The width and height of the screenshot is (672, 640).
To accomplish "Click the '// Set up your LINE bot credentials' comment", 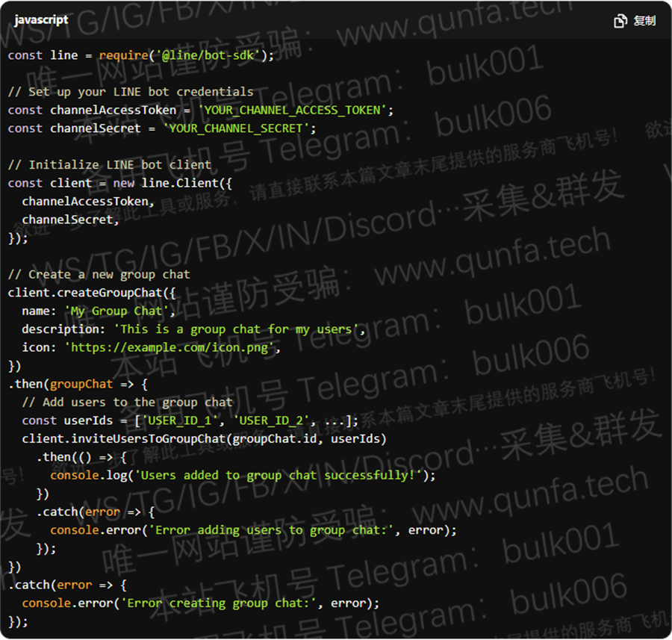I will tap(131, 92).
